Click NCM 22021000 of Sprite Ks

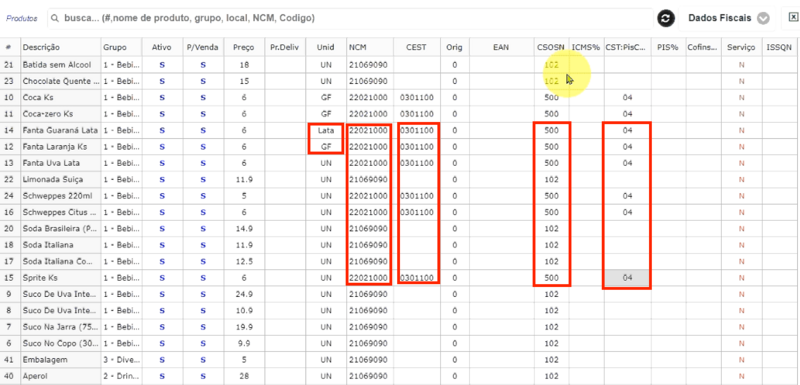(x=368, y=278)
